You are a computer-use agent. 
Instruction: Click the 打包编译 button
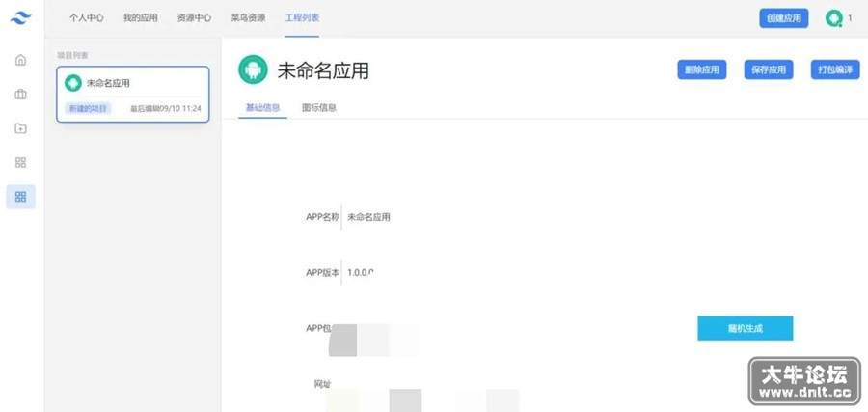coord(835,69)
